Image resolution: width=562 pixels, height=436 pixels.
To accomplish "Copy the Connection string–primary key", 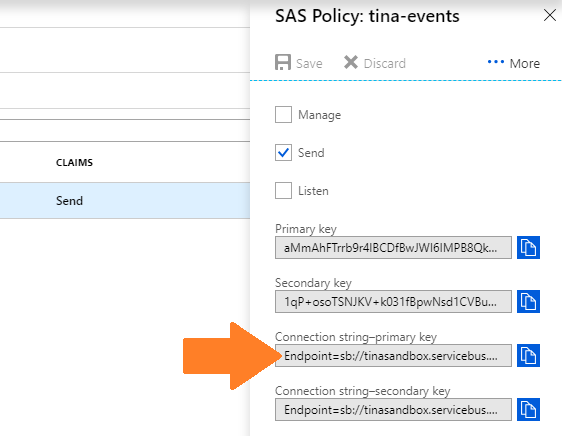I will click(528, 355).
